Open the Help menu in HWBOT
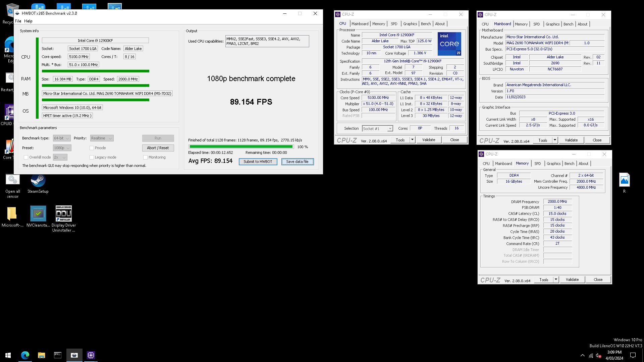The image size is (644, 362). point(28,21)
